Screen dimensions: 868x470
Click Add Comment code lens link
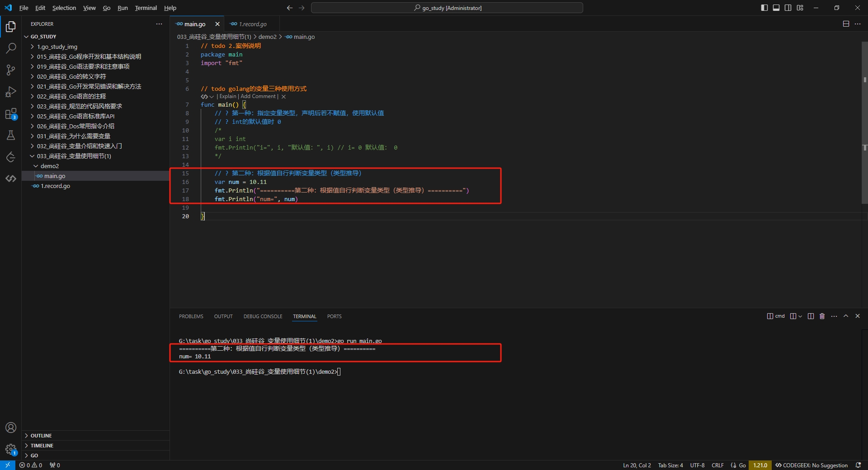(x=258, y=96)
